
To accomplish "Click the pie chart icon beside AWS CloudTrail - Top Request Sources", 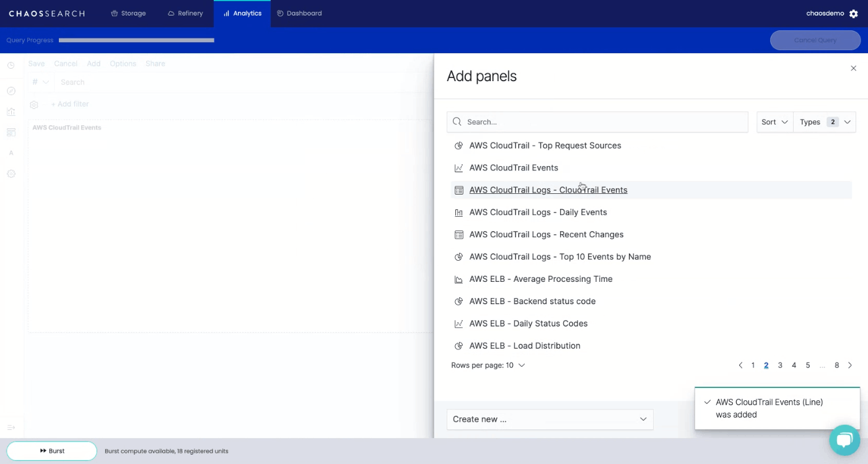I will [x=459, y=145].
